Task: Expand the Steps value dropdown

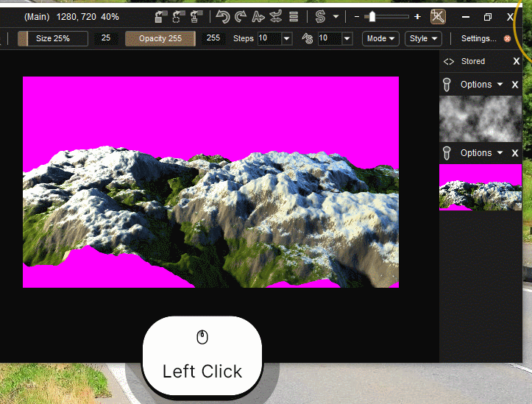Action: tap(286, 38)
